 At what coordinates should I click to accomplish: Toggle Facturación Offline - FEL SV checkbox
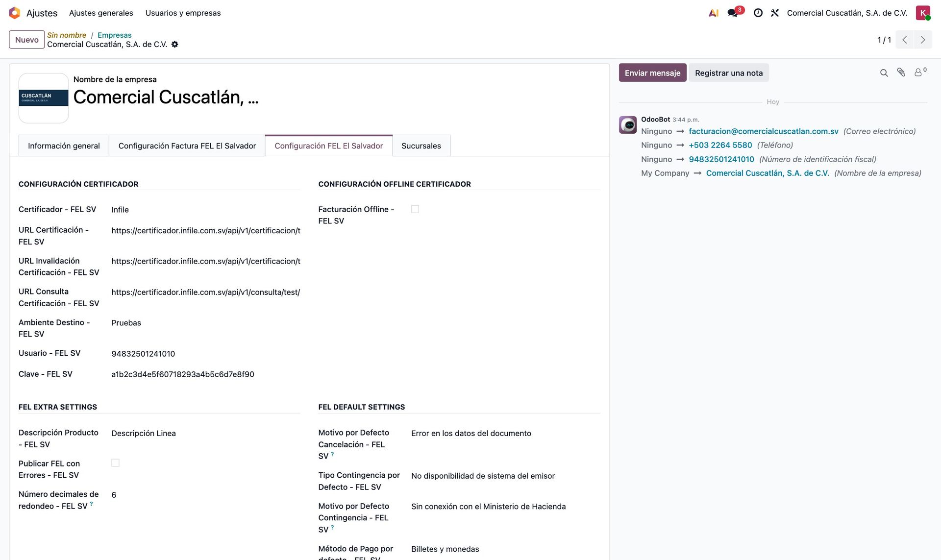point(415,209)
